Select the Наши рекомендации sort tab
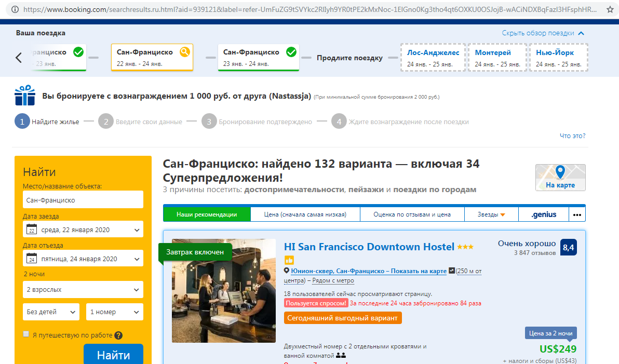The image size is (619, 364). (207, 214)
